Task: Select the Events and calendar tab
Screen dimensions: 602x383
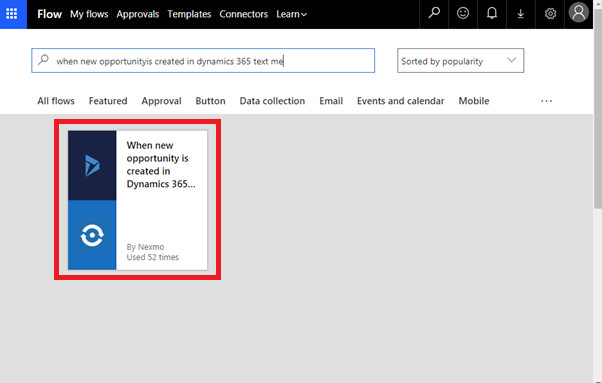Action: (x=400, y=101)
